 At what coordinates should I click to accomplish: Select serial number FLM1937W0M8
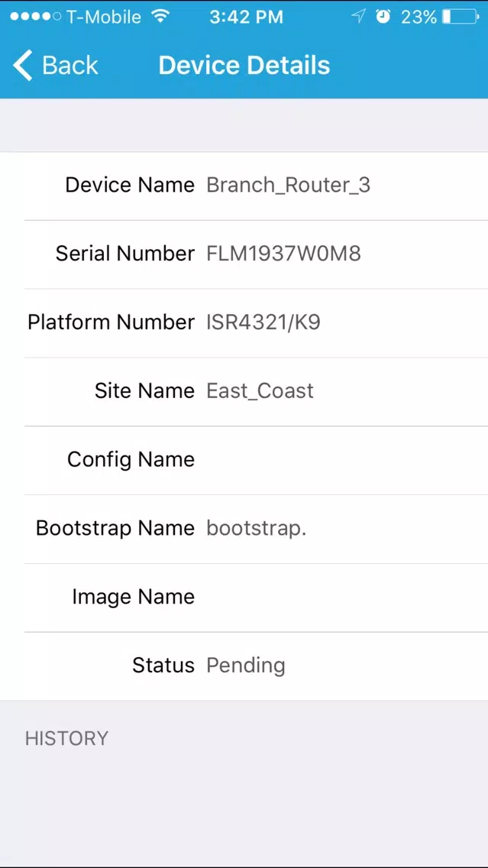tap(284, 254)
